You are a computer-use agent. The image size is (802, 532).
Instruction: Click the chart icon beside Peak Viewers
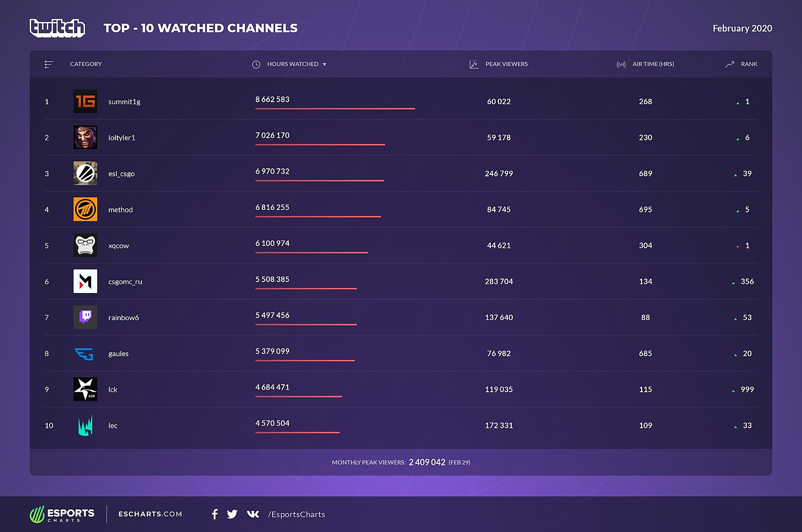[474, 64]
